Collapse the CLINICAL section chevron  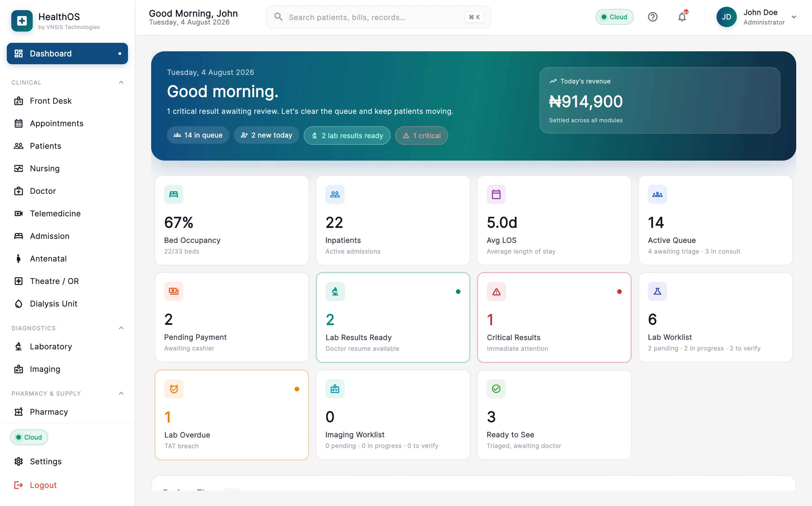tap(121, 82)
